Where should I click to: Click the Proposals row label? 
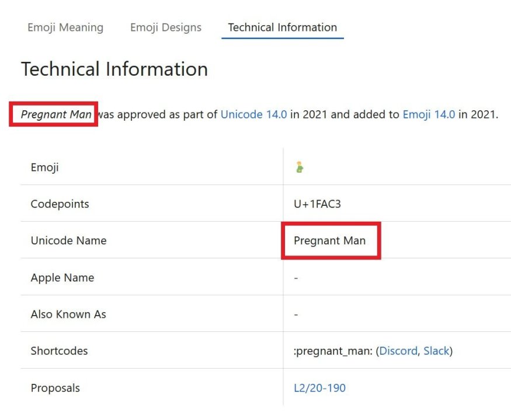[55, 388]
